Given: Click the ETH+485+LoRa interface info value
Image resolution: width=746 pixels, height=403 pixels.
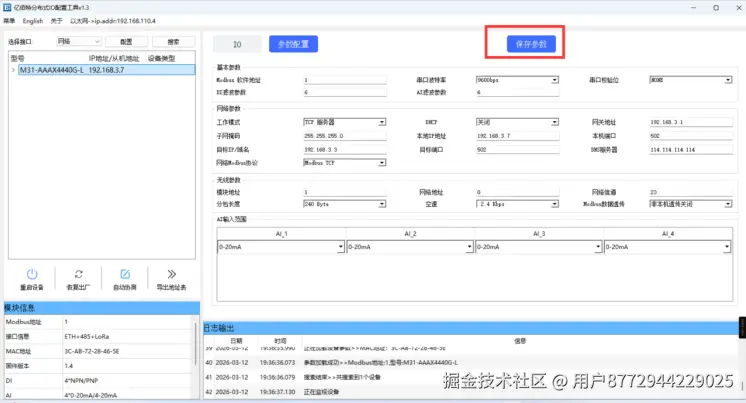Looking at the screenshot, I should 87,336.
